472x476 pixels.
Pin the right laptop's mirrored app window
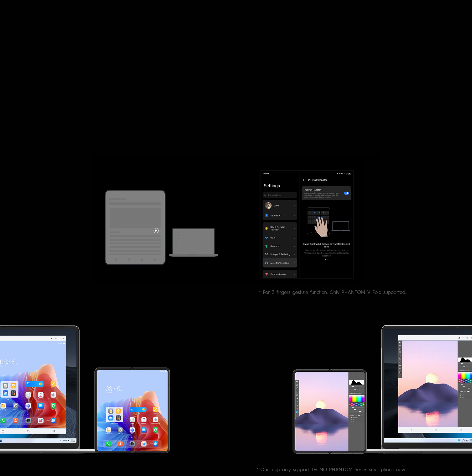pos(459,338)
